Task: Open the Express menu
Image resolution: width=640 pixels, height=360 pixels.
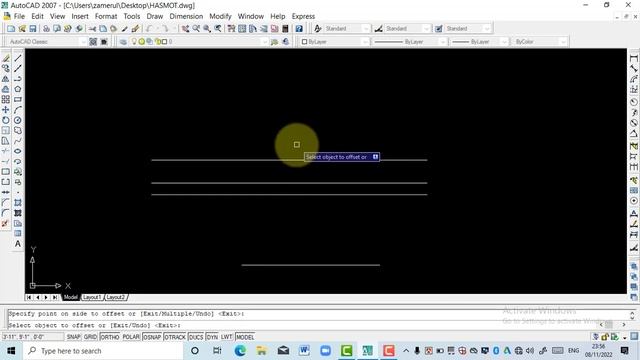Action: coord(303,16)
